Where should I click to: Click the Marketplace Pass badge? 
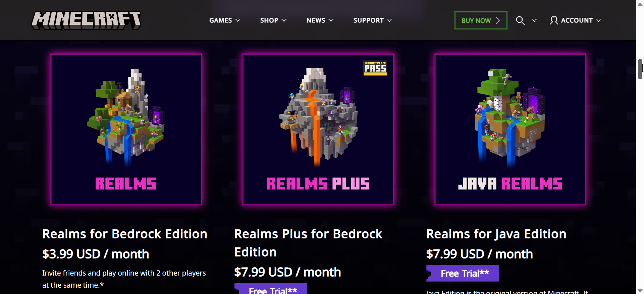(375, 68)
